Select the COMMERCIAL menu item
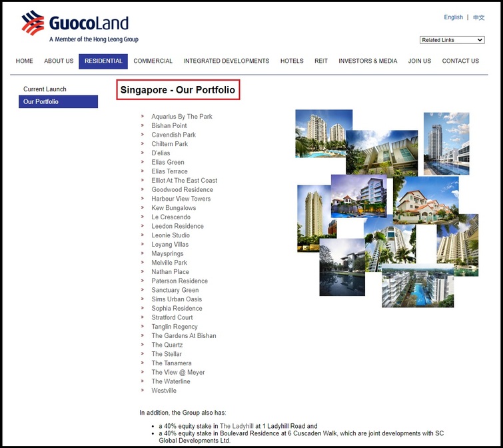Screen dimensions: 503x448 click(x=153, y=61)
